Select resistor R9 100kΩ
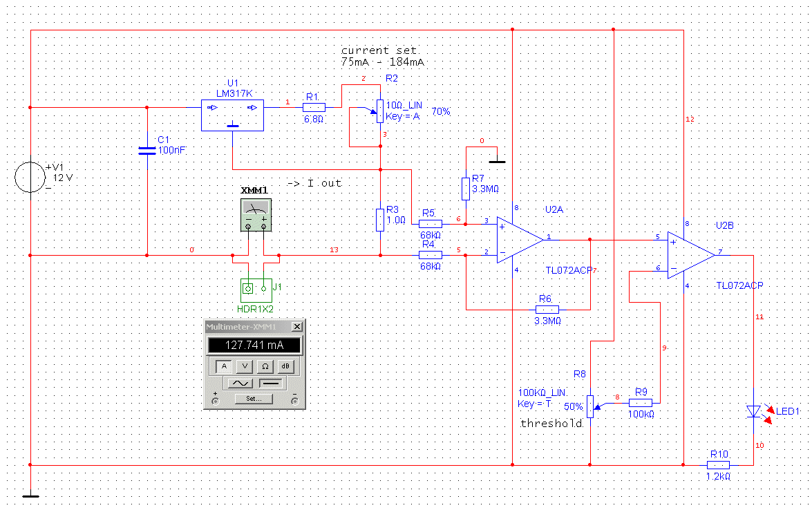 (x=641, y=402)
